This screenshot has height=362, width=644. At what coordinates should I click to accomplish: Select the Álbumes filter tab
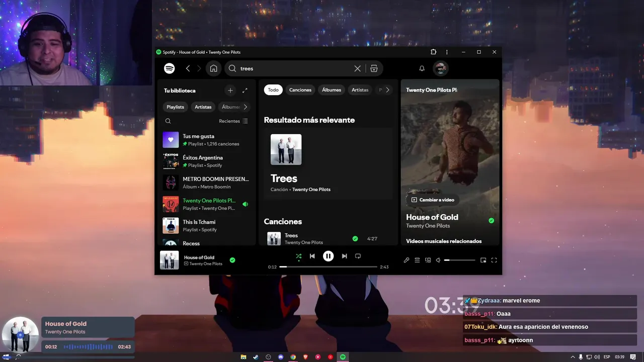pos(332,90)
